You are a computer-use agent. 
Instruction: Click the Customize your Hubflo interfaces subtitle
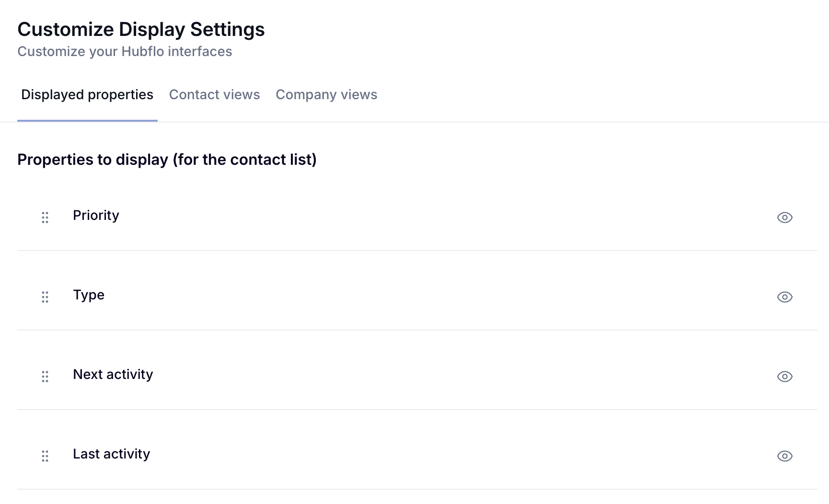click(x=125, y=51)
